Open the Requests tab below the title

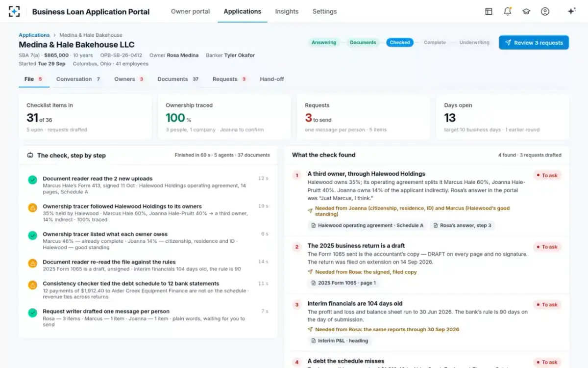(x=230, y=79)
